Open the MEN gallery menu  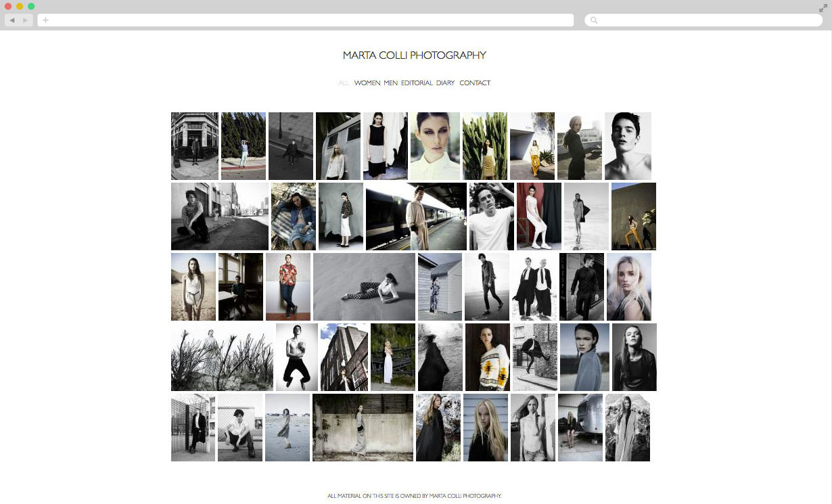click(x=390, y=83)
